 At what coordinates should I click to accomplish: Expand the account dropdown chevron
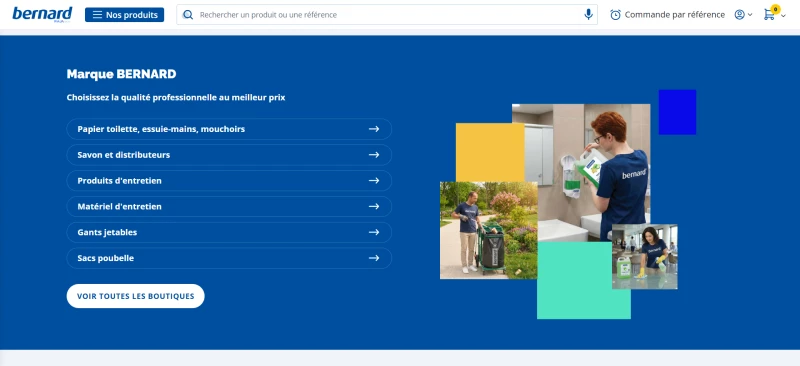click(x=750, y=15)
